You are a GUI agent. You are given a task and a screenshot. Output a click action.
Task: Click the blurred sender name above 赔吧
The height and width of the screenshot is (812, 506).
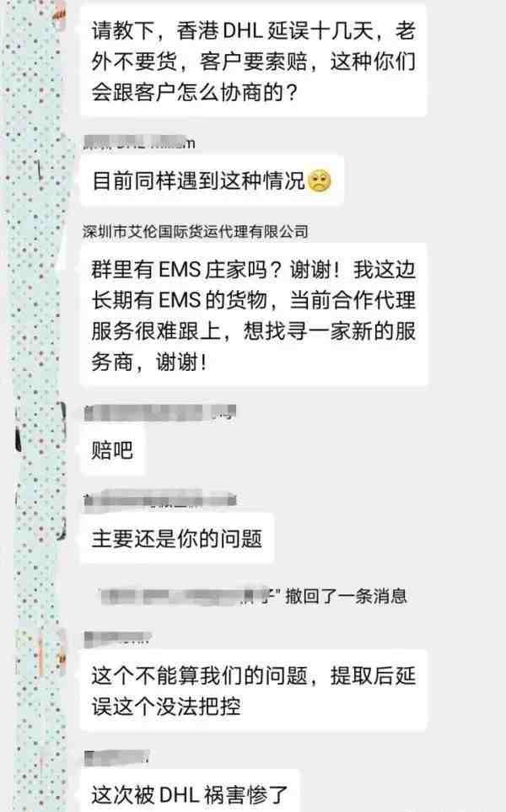160,412
